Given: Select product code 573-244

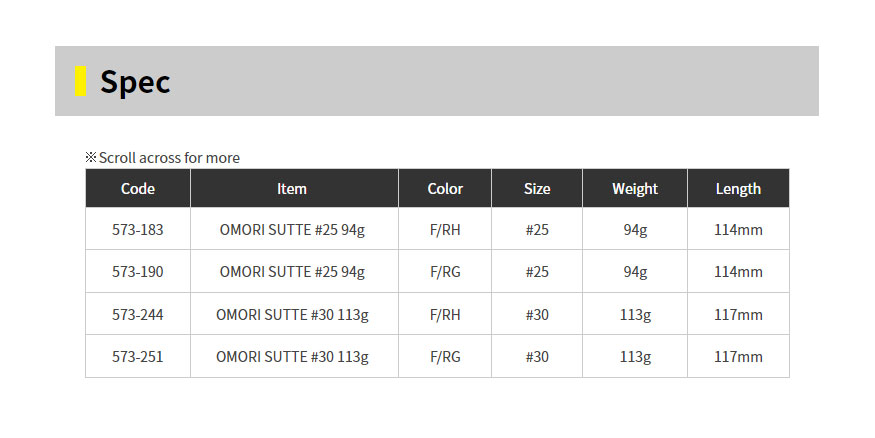Looking at the screenshot, I should (x=138, y=315).
